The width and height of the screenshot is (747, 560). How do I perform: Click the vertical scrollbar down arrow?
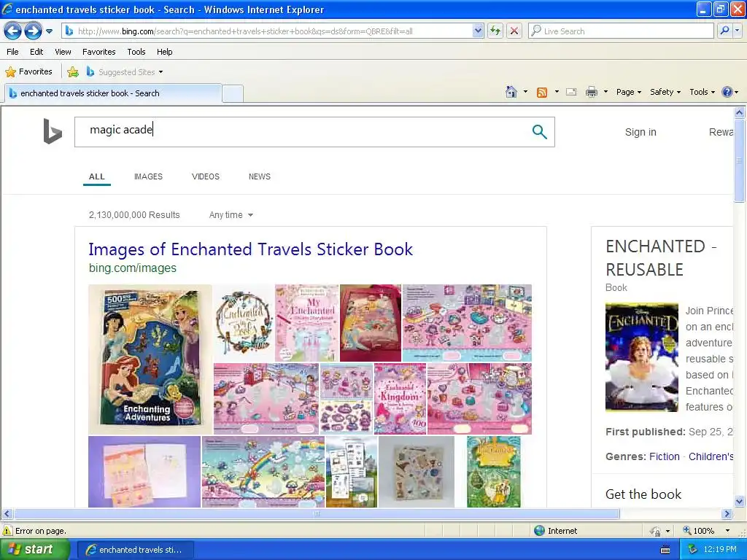740,501
